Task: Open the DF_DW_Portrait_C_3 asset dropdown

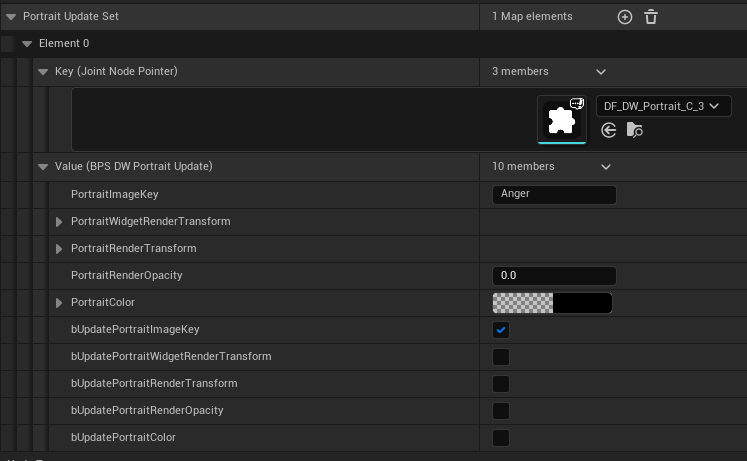Action: (663, 105)
